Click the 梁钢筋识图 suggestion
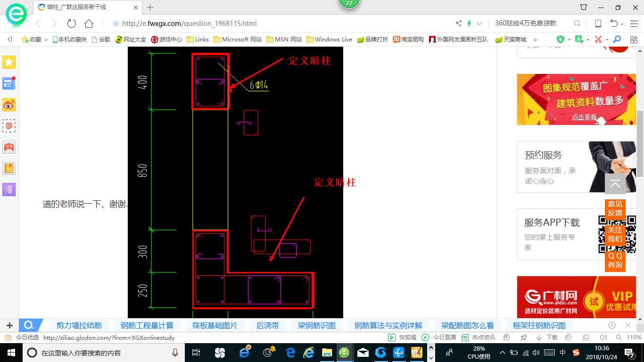 pyautogui.click(x=317, y=325)
